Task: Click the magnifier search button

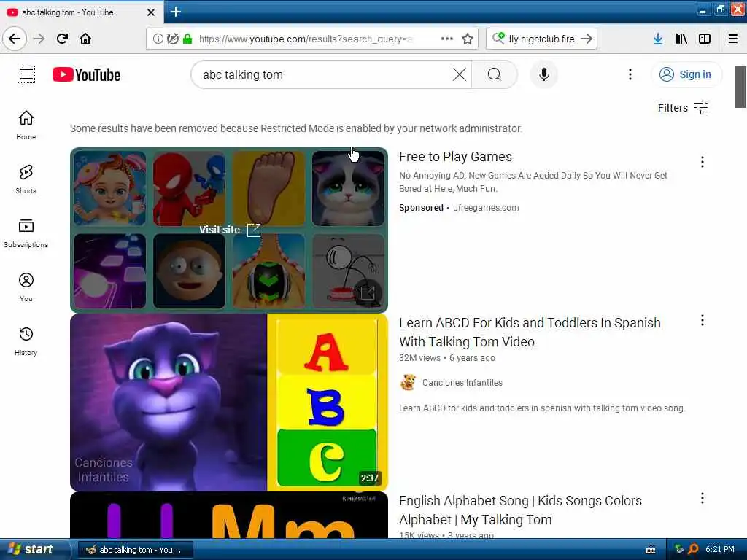Action: coord(494,75)
